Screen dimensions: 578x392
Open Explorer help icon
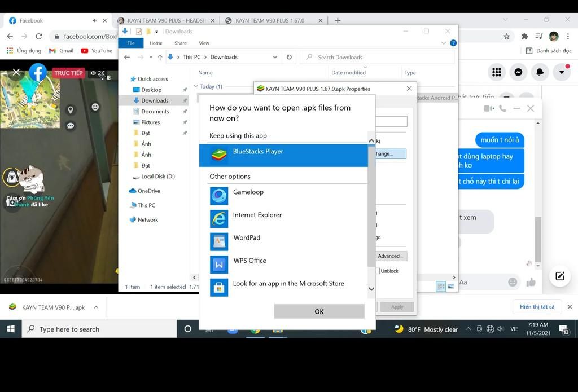click(x=453, y=43)
